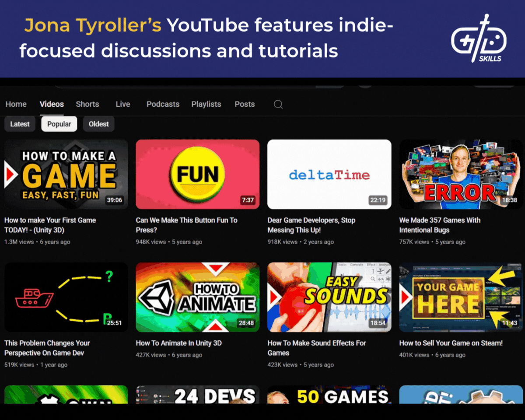Screen dimensions: 525x420
Task: Open 'We Made 357 Games With Intentional Bugs'
Action: (440, 225)
